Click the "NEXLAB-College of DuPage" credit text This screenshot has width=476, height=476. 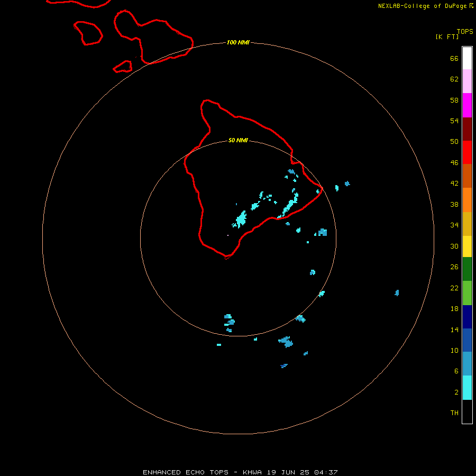tap(423, 6)
